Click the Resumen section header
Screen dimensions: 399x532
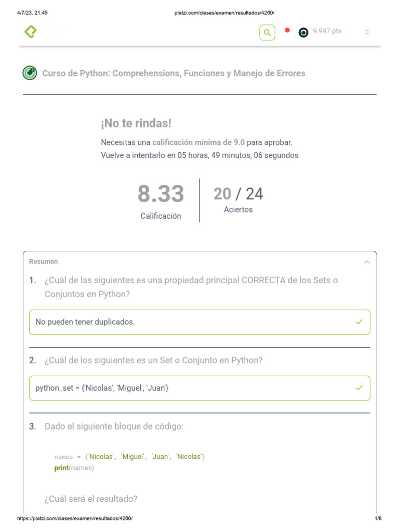pyautogui.click(x=44, y=262)
